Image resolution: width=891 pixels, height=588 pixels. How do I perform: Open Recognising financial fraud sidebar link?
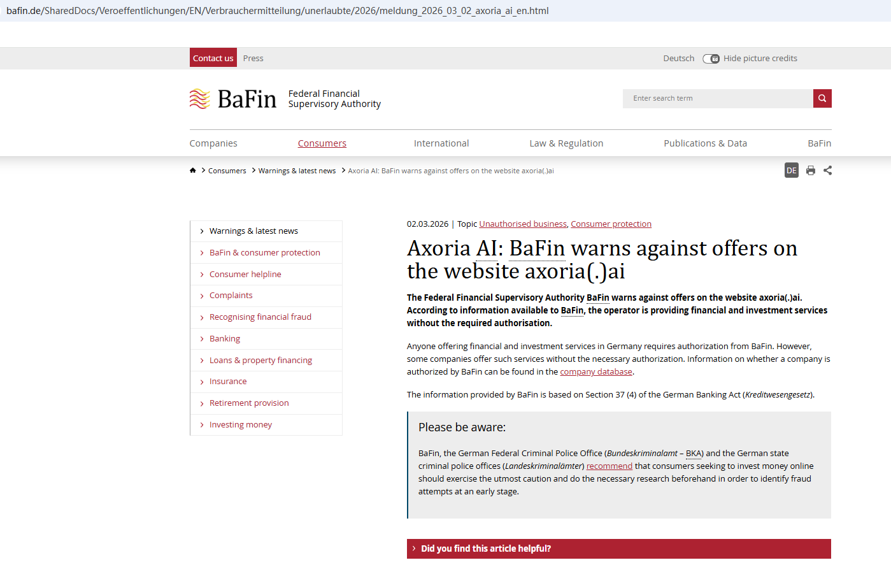tap(260, 317)
